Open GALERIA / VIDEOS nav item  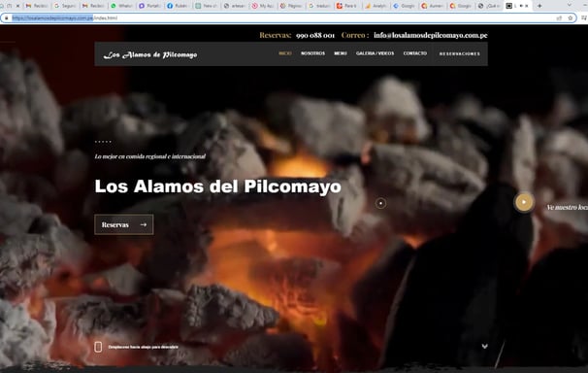click(375, 53)
